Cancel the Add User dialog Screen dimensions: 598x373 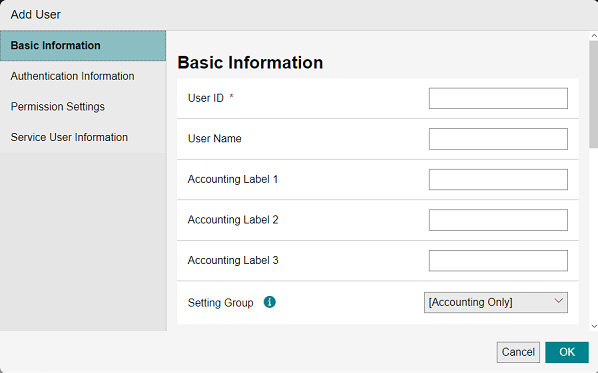pos(518,352)
